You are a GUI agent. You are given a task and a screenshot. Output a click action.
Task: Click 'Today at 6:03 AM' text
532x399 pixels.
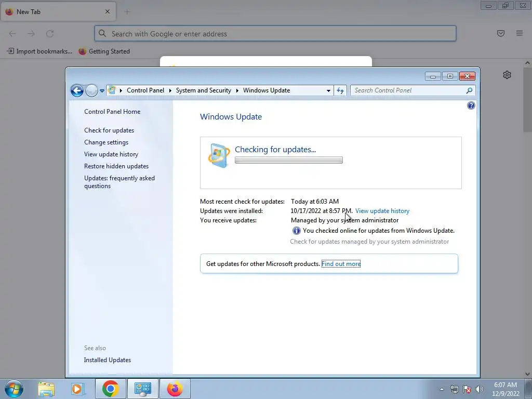[314, 202]
